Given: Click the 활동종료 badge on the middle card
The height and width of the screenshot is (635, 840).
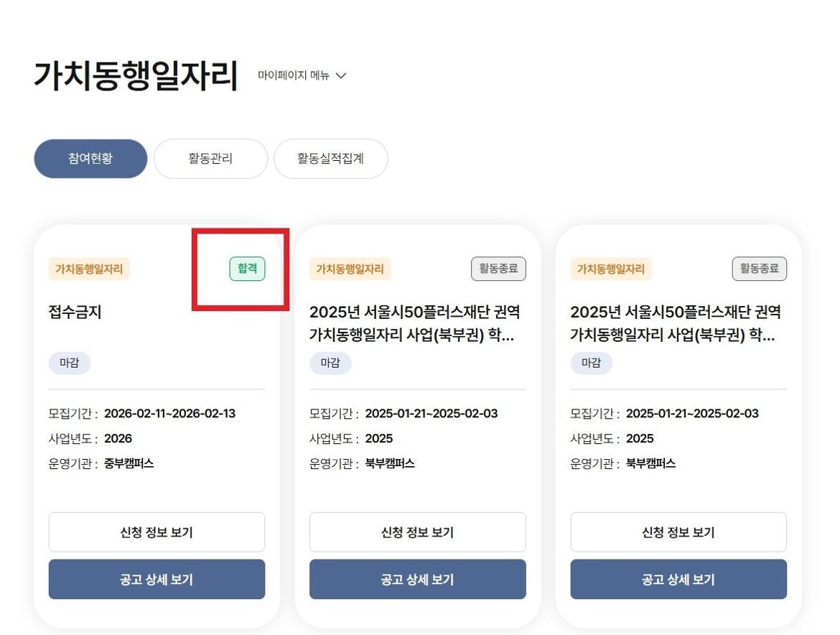Looking at the screenshot, I should point(498,269).
